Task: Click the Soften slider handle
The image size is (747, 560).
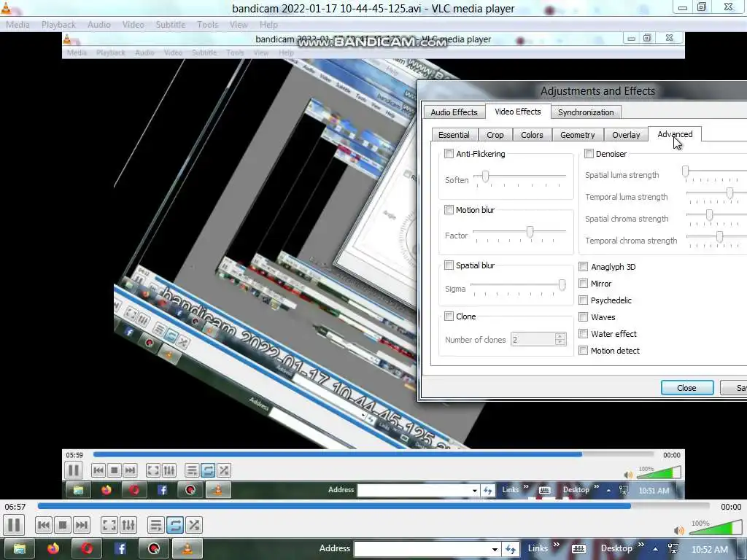Action: (485, 176)
